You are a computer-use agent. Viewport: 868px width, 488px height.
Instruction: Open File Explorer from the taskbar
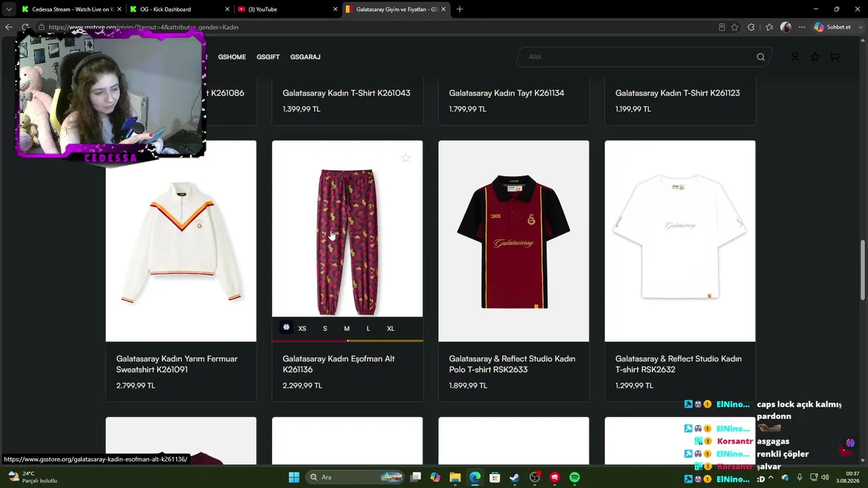point(455,477)
